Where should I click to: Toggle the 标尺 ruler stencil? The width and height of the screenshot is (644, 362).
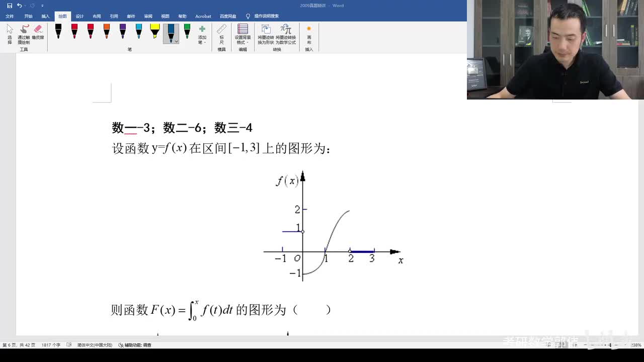pyautogui.click(x=222, y=35)
